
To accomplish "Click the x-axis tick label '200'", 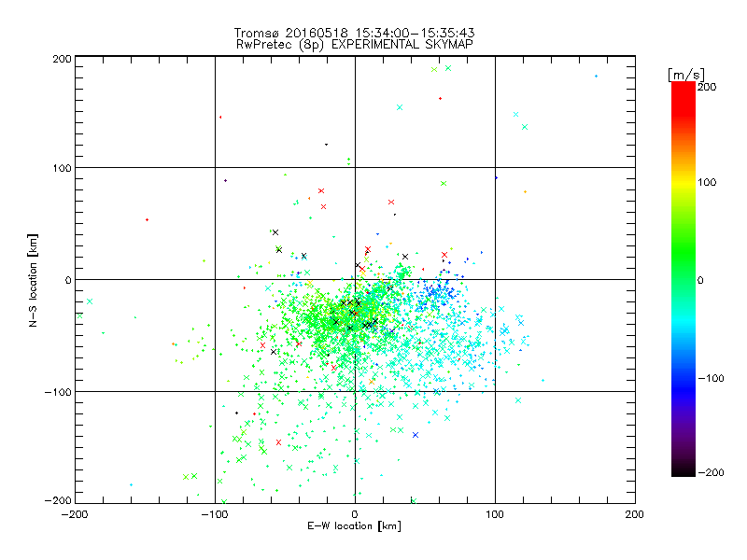I will (x=634, y=514).
